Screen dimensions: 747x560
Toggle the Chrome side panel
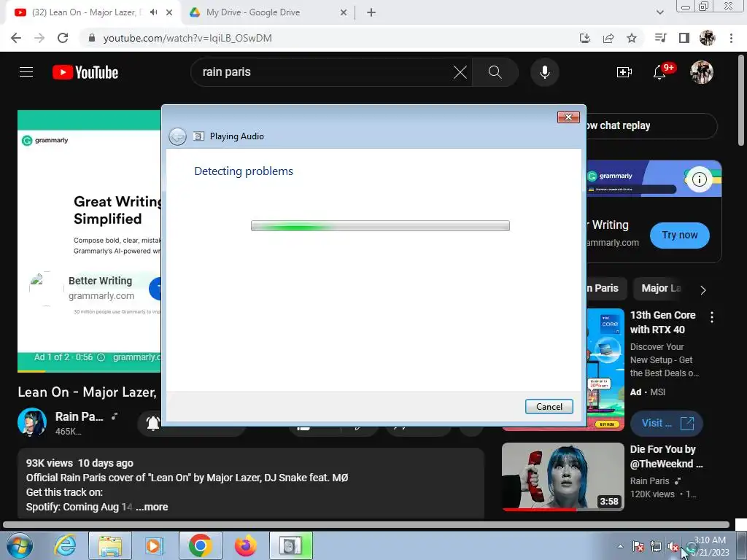point(684,38)
